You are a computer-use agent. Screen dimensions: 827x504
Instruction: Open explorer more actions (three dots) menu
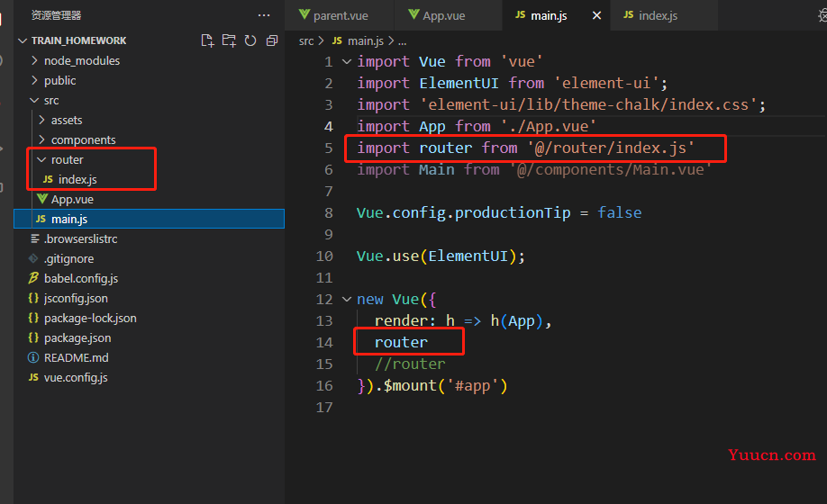[x=264, y=15]
